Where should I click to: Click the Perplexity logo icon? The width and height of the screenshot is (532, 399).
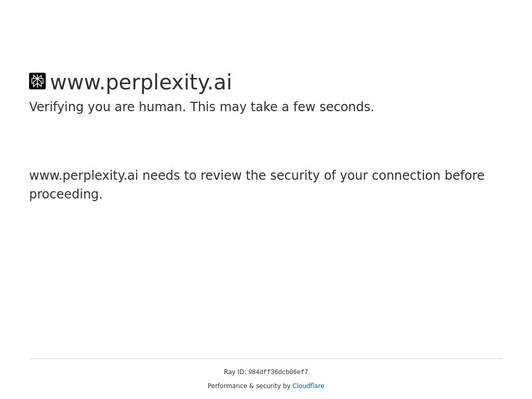37,81
